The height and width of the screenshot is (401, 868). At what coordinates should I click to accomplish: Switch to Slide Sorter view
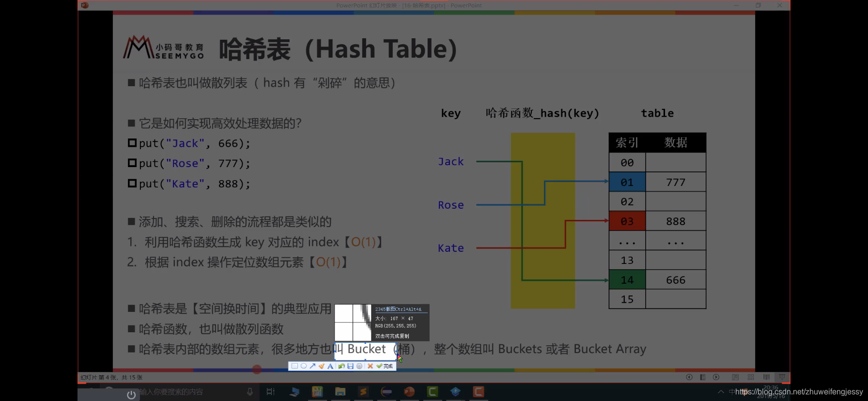coord(751,377)
